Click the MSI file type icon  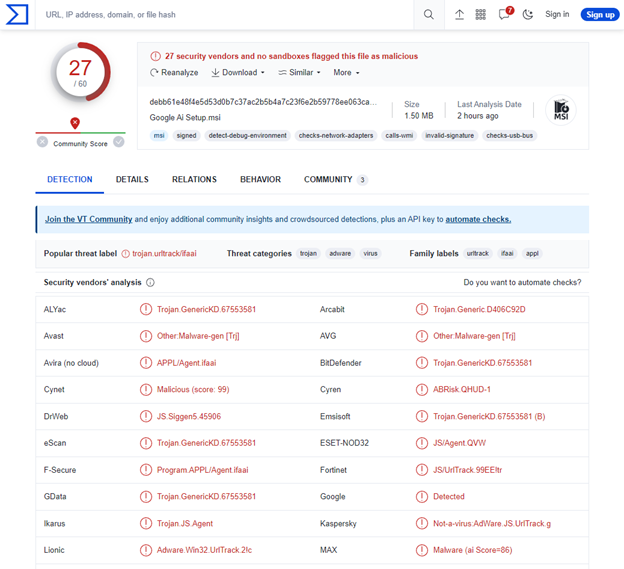coord(561,110)
